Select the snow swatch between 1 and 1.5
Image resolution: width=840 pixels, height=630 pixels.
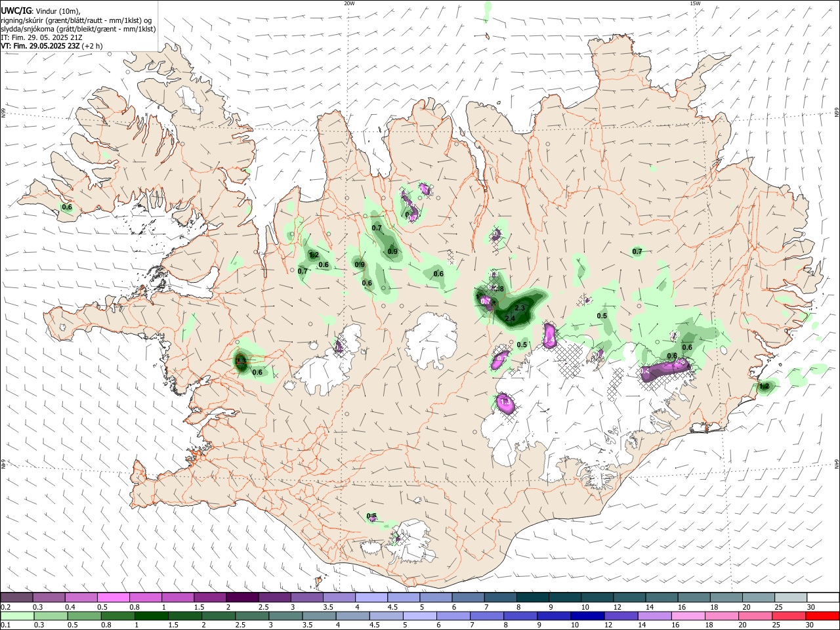[177, 597]
